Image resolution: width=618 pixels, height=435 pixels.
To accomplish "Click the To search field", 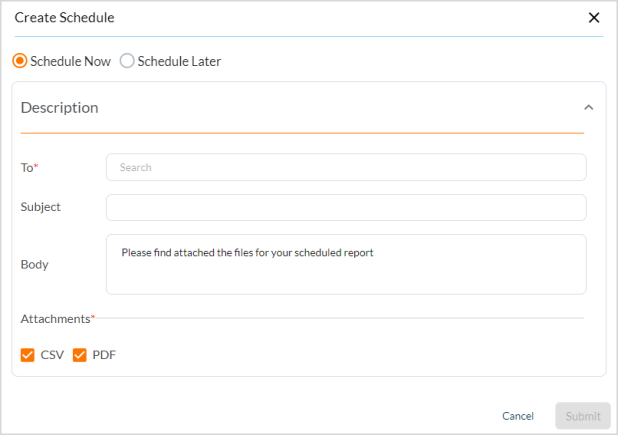I will [x=346, y=167].
